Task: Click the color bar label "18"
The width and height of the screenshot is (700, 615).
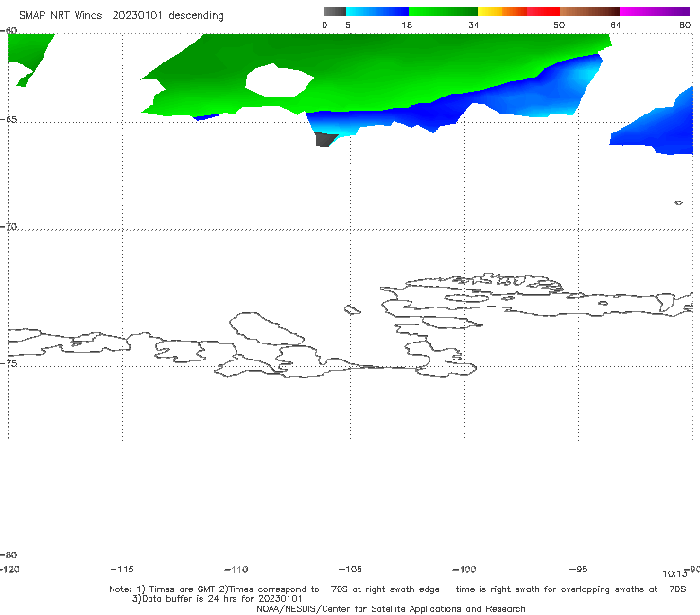Action: 406,25
